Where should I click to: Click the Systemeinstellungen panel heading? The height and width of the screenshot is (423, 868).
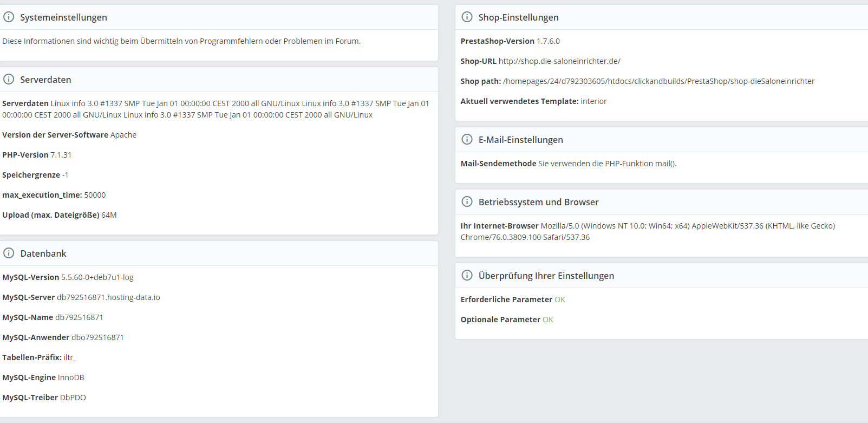(x=63, y=17)
